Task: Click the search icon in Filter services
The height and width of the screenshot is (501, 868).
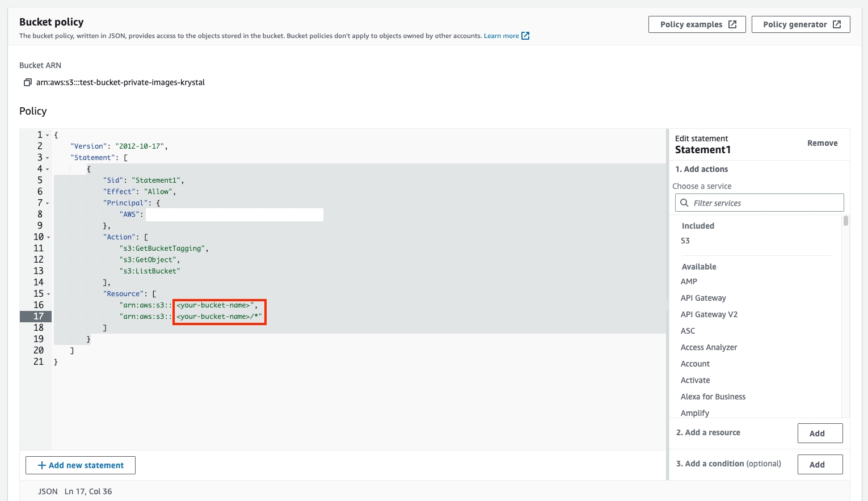Action: [685, 203]
